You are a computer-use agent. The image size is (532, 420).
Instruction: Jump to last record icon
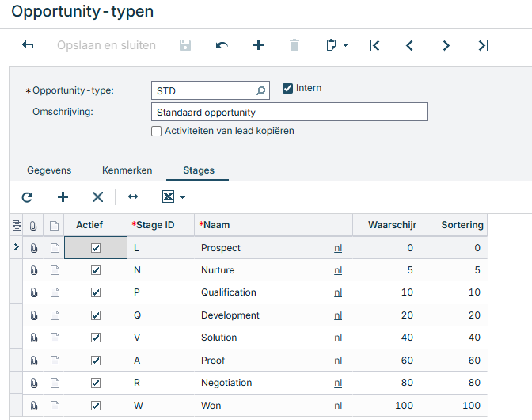pos(484,46)
